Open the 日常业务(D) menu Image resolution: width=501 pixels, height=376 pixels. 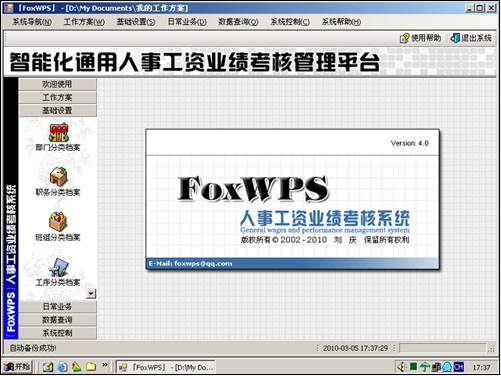pos(187,22)
